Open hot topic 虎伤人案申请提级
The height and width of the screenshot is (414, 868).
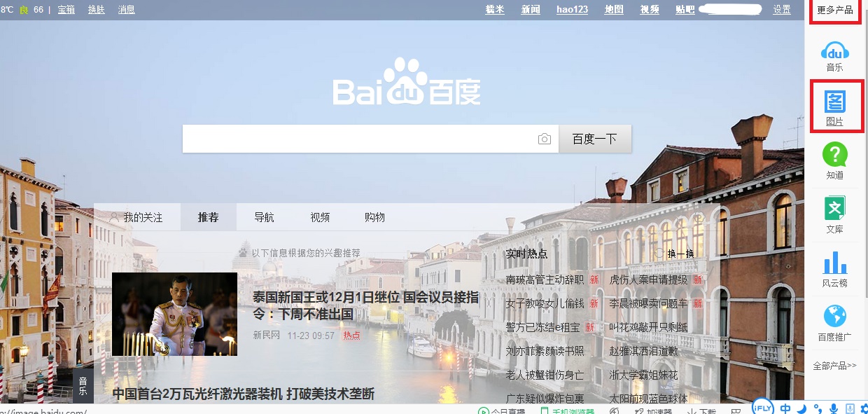648,280
